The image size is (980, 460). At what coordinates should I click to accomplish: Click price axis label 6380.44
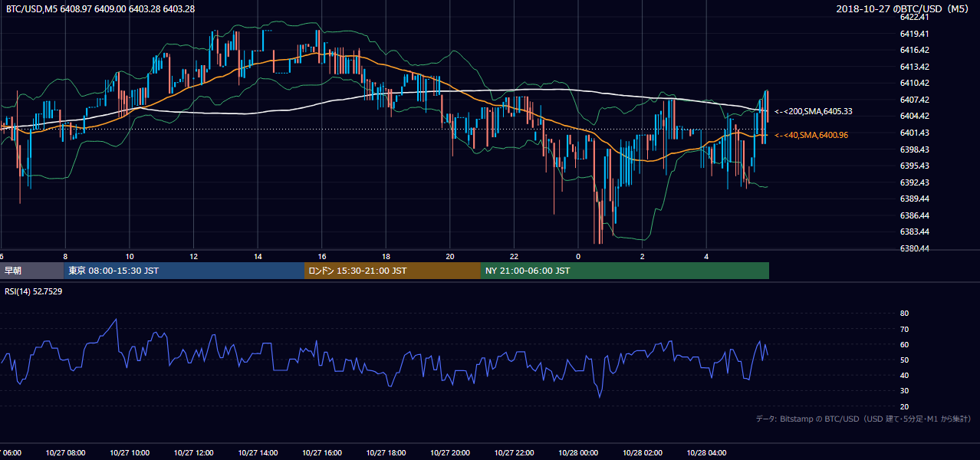[915, 248]
